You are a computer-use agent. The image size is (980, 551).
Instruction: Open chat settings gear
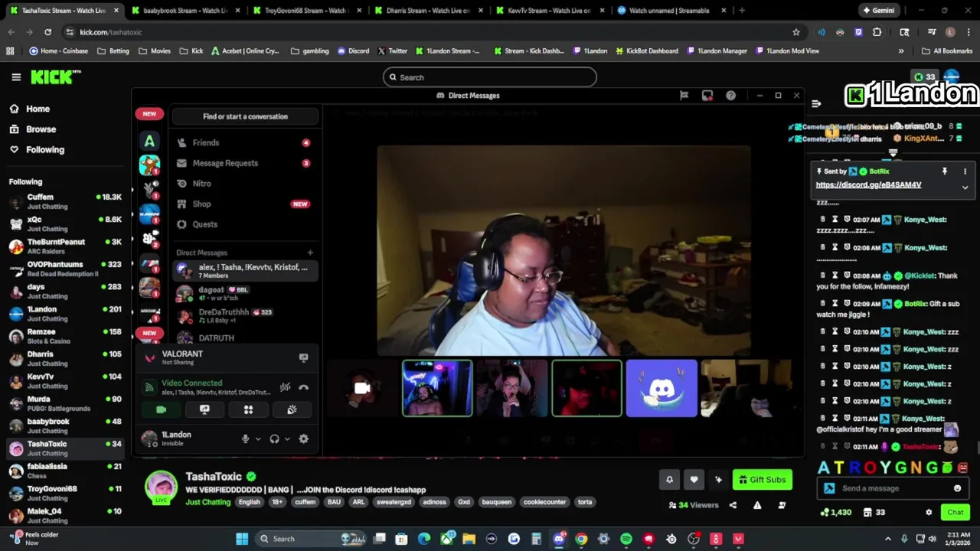929,513
